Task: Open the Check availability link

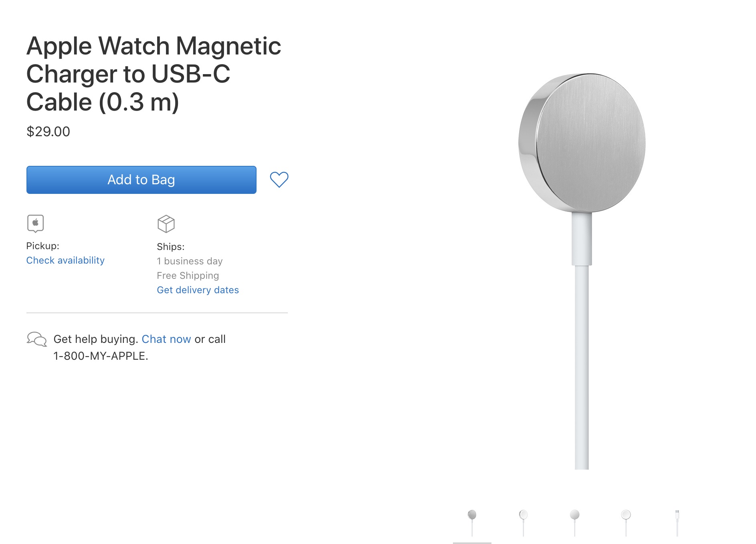Action: 65,260
